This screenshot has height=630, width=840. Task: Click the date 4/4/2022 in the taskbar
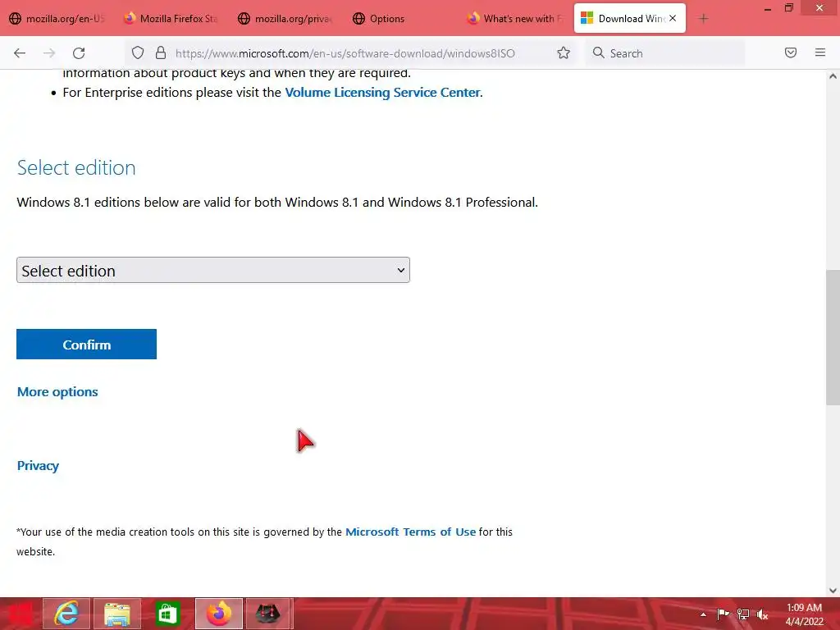[x=804, y=622]
